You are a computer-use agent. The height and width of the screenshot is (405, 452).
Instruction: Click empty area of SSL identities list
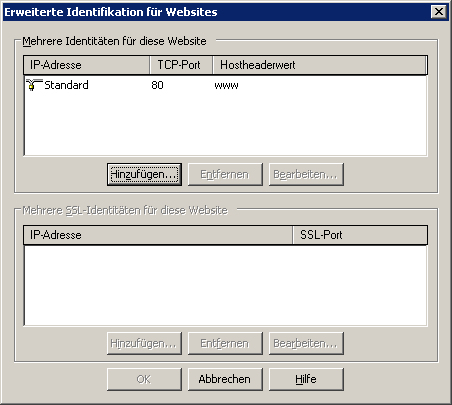point(225,285)
